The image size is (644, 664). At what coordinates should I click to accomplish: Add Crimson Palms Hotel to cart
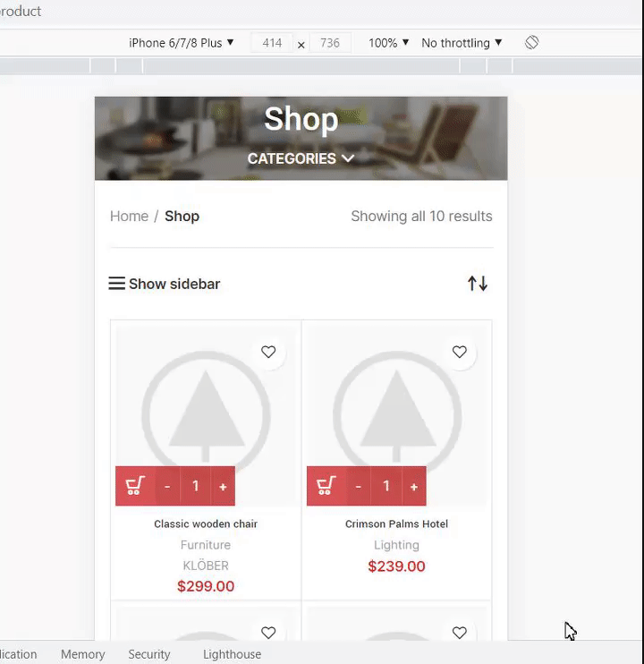point(326,486)
